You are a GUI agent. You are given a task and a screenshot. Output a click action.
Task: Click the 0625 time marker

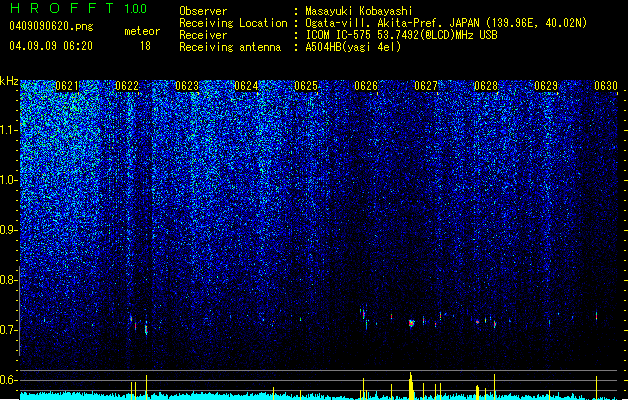click(306, 86)
